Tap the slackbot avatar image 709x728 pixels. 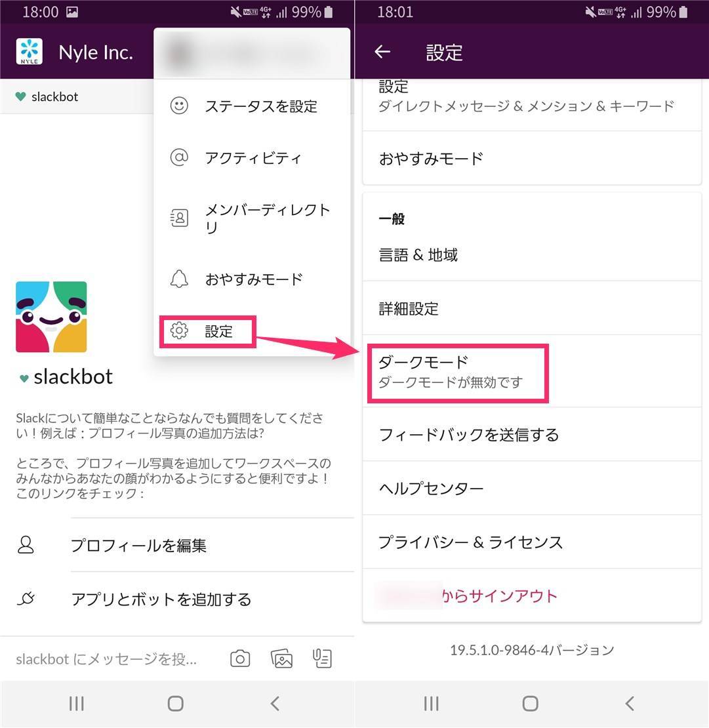(51, 317)
